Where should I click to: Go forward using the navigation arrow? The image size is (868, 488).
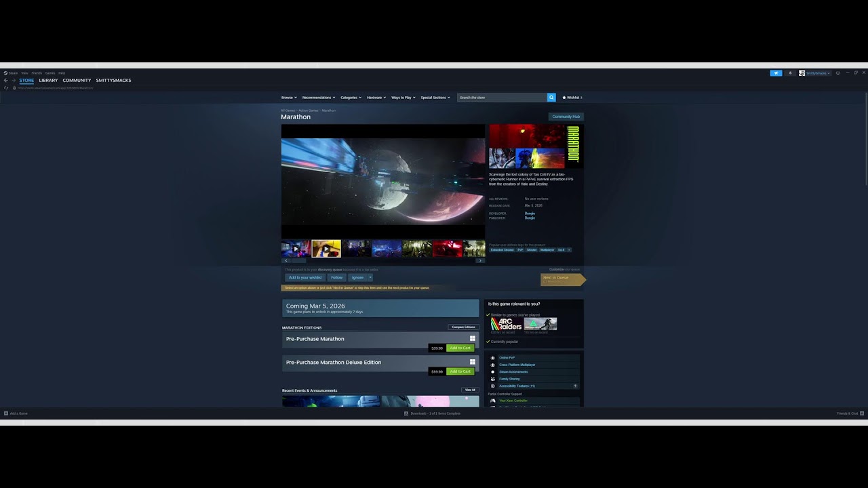14,80
